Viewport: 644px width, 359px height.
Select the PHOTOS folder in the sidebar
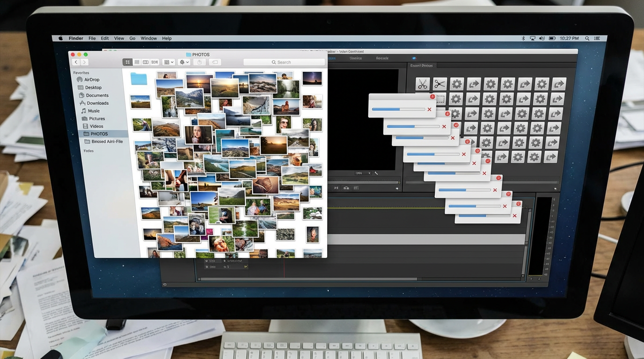coord(99,134)
